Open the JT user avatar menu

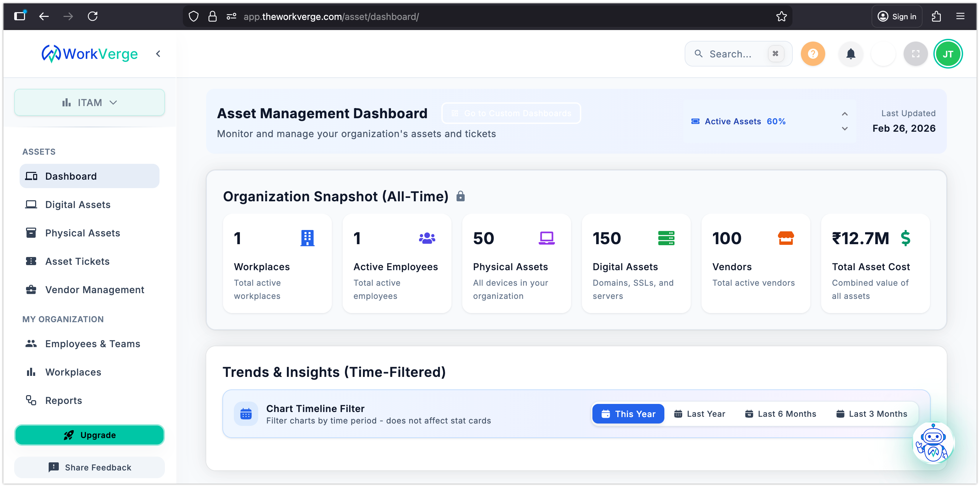(948, 54)
